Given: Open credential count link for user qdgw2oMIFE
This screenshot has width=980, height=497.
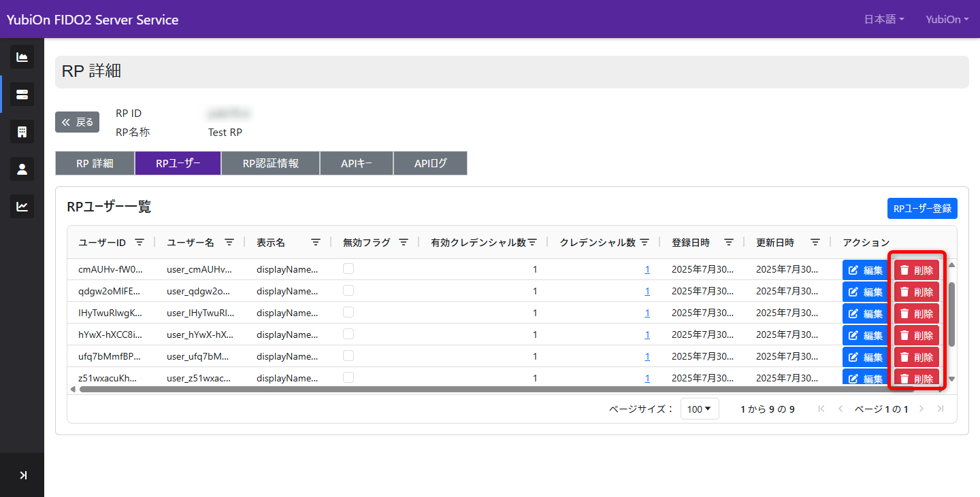Looking at the screenshot, I should point(647,291).
